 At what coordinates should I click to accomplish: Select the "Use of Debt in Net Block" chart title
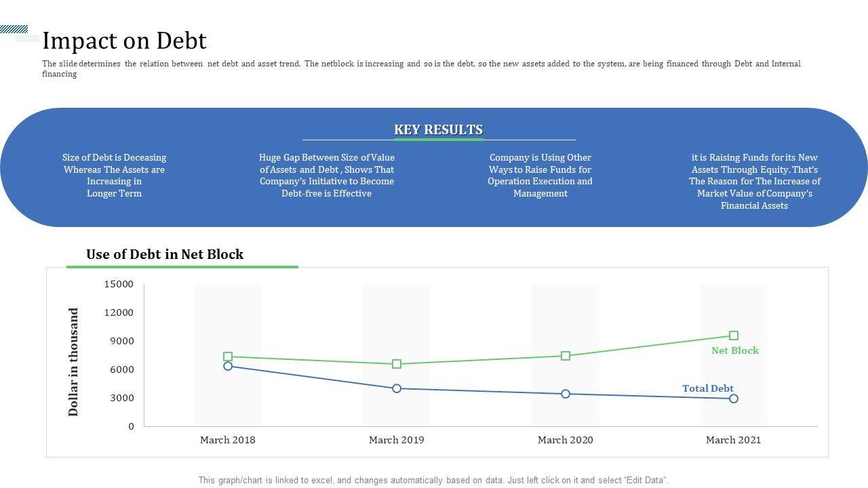click(x=165, y=254)
